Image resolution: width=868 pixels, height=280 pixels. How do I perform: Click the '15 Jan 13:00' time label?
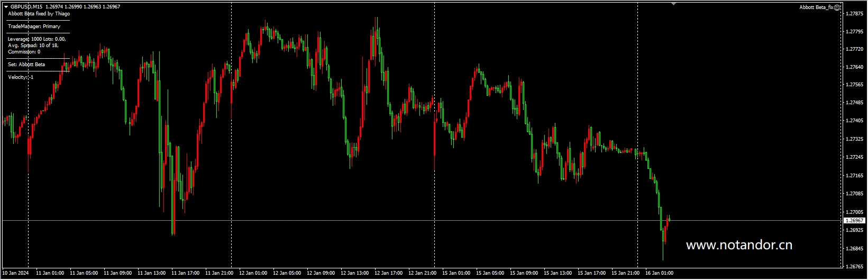pos(558,273)
